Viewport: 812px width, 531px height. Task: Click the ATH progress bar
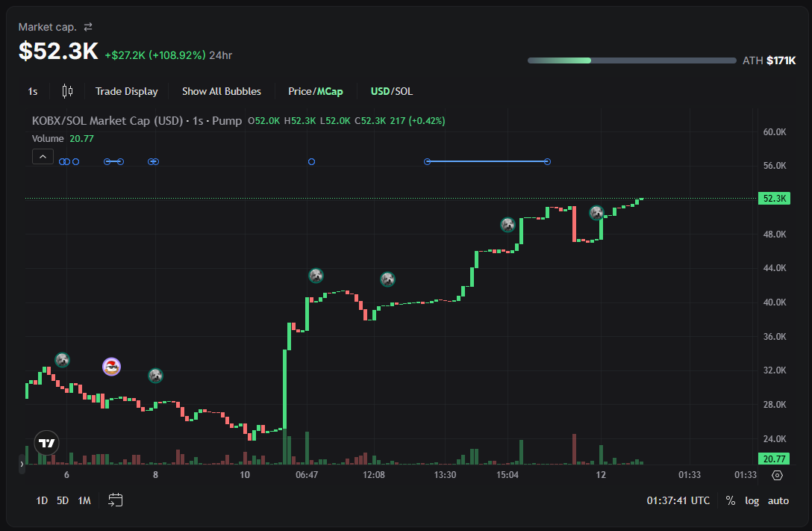(x=632, y=60)
